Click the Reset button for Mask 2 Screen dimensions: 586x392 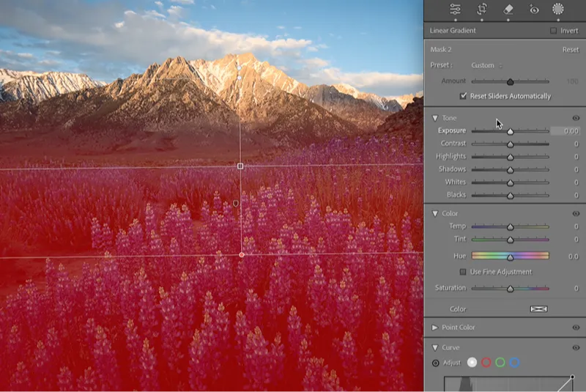571,50
